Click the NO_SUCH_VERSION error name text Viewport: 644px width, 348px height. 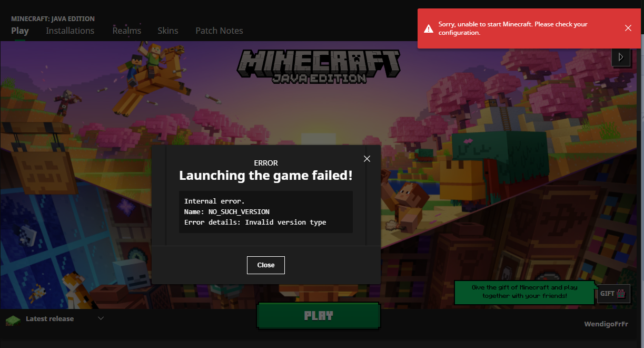click(x=239, y=211)
